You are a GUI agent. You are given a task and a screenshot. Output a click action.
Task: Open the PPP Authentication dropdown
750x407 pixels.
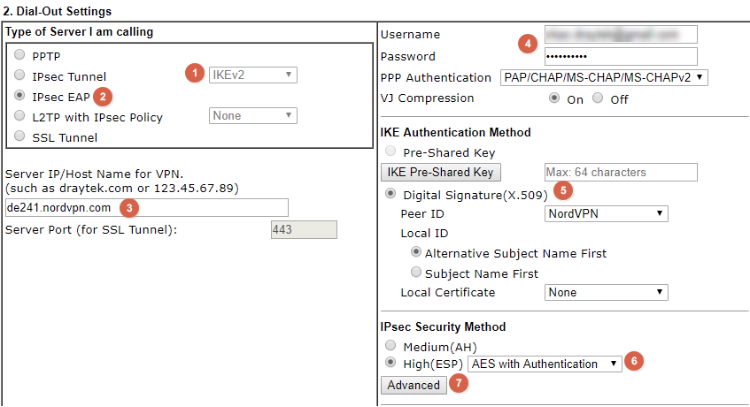pos(603,77)
